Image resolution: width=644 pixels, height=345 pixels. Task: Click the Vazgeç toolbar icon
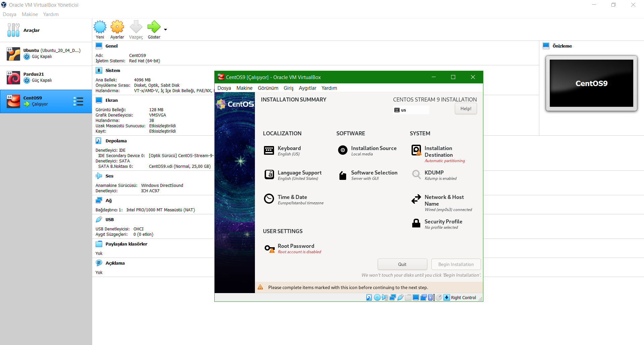point(136,27)
